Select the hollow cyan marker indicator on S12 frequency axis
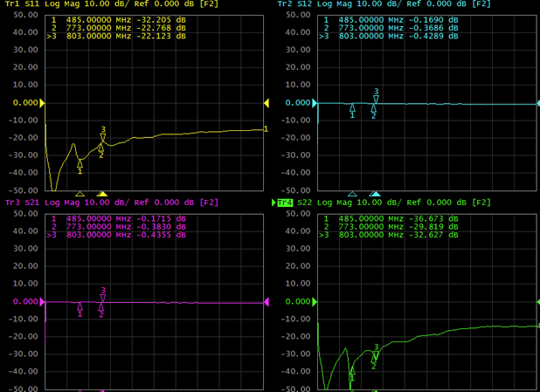The height and width of the screenshot is (392, 540). 352,194
